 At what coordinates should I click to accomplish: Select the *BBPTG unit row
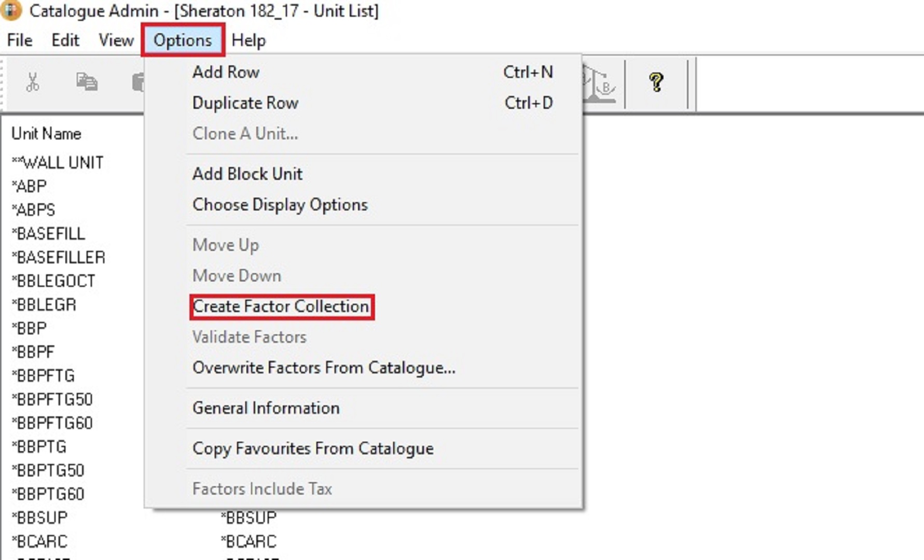(x=39, y=446)
